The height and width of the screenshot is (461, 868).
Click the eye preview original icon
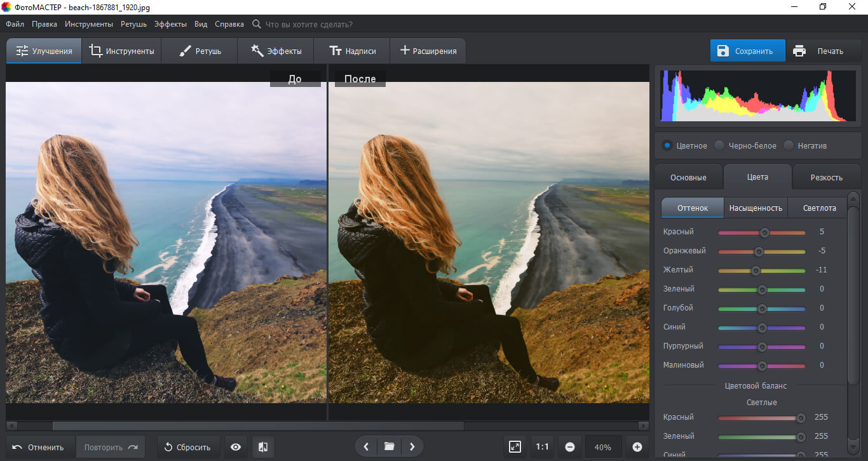tap(236, 447)
